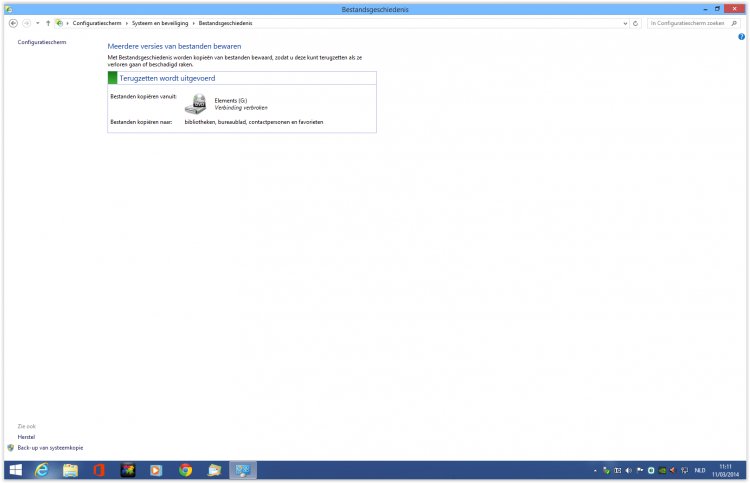750x483 pixels.
Task: Click Bestandsgeschiedenis breadcrumb item
Action: point(225,23)
